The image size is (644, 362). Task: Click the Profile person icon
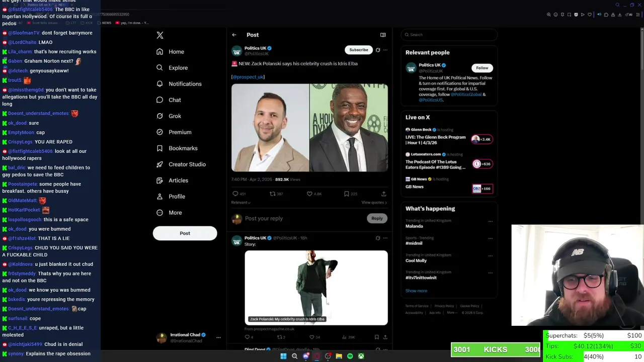click(159, 197)
